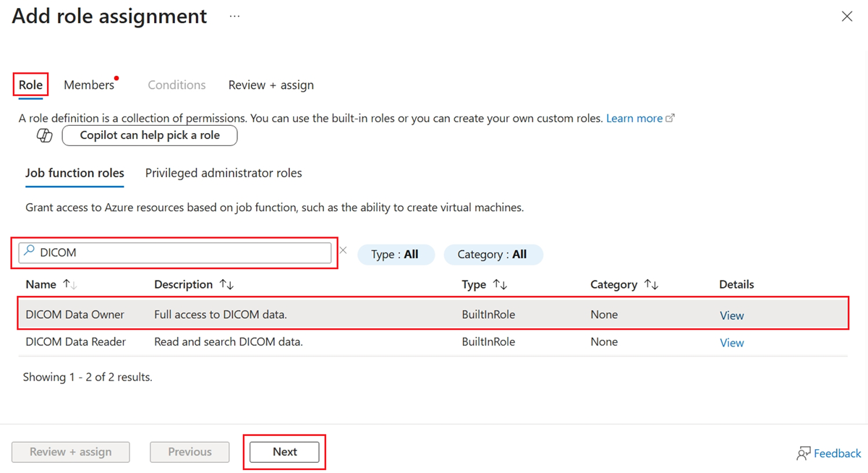Open the Feedback link

pyautogui.click(x=837, y=453)
